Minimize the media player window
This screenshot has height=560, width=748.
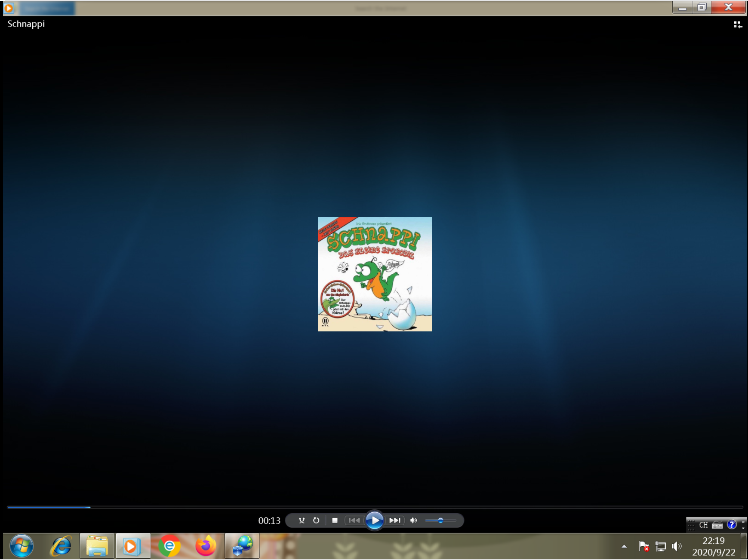[683, 8]
